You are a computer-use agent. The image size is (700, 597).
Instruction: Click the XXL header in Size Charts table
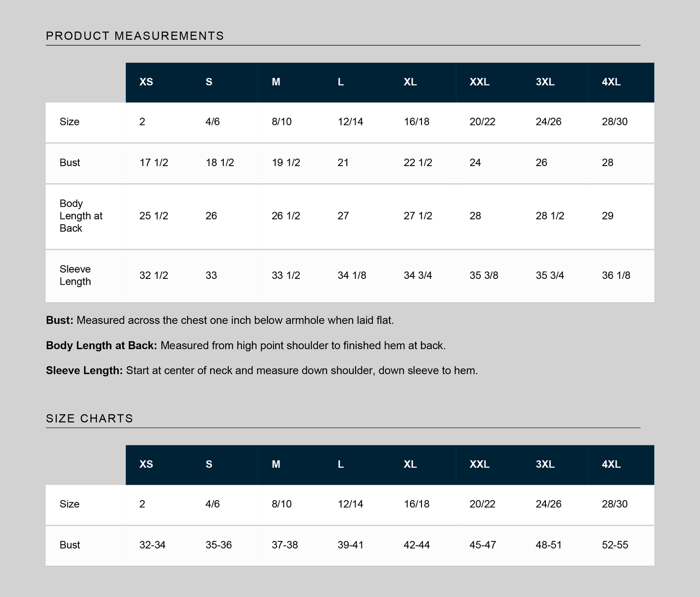(x=480, y=464)
